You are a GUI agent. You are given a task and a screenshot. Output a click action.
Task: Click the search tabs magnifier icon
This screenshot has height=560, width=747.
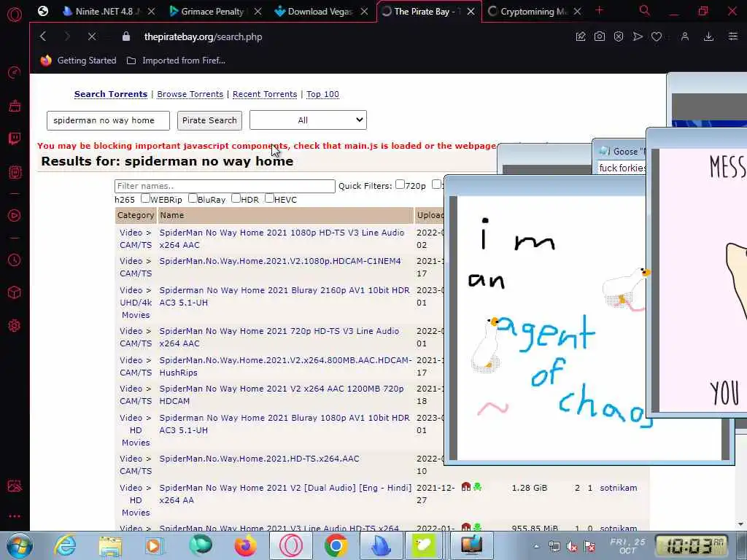point(644,11)
